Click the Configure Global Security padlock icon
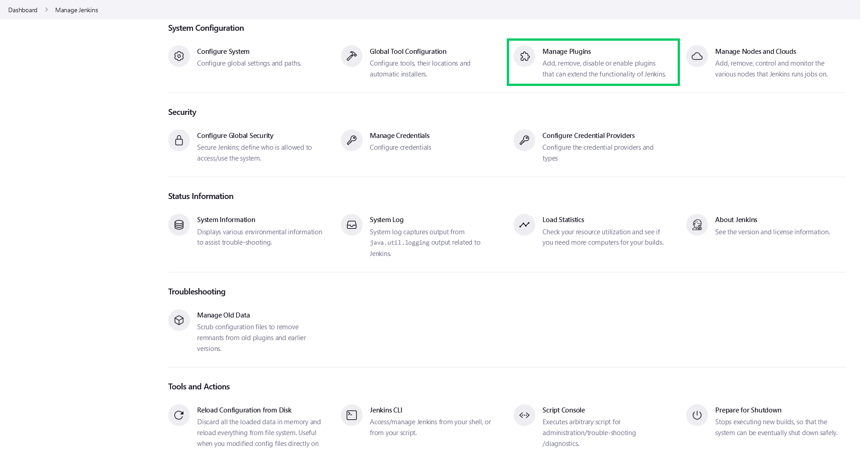The image size is (868, 450). pyautogui.click(x=179, y=140)
